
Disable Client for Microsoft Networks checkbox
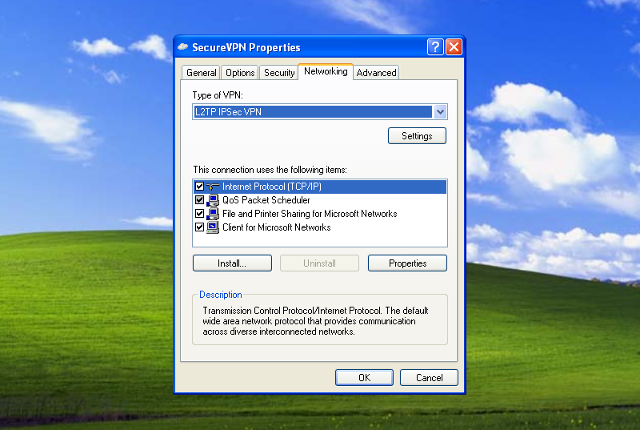[x=199, y=227]
